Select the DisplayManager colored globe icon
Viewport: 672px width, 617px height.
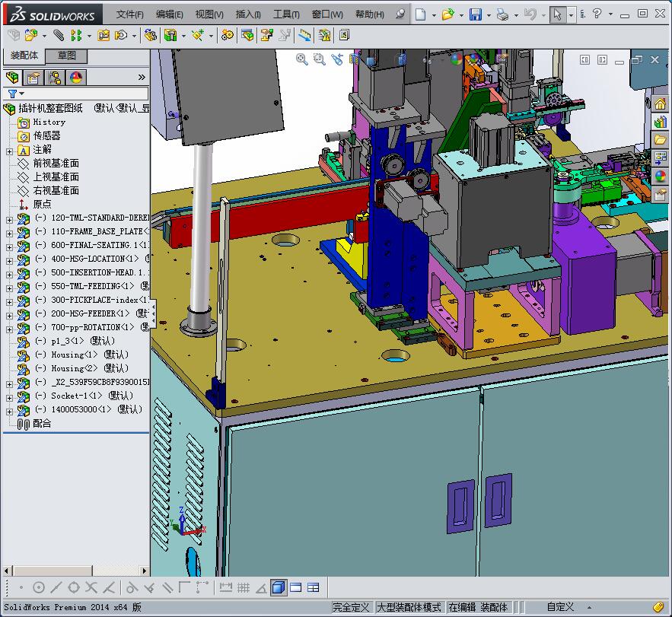tap(75, 78)
